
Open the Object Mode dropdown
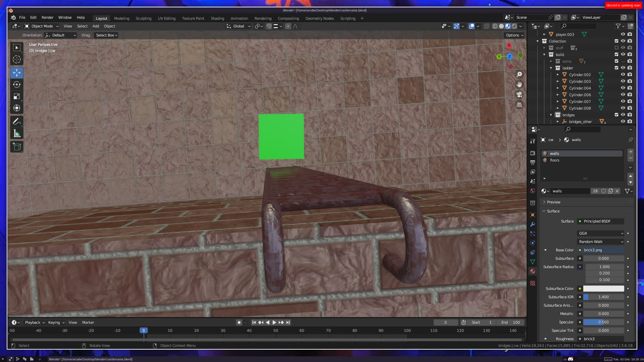(42, 26)
